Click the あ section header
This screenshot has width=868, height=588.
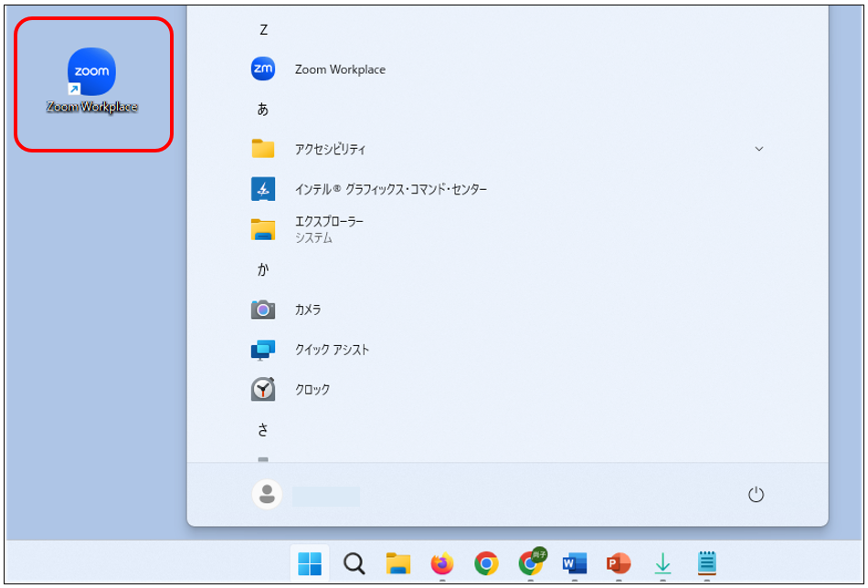[263, 110]
